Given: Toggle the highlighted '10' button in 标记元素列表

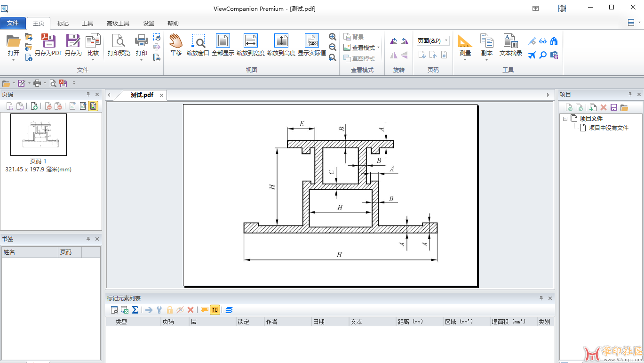Looking at the screenshot, I should 215,310.
